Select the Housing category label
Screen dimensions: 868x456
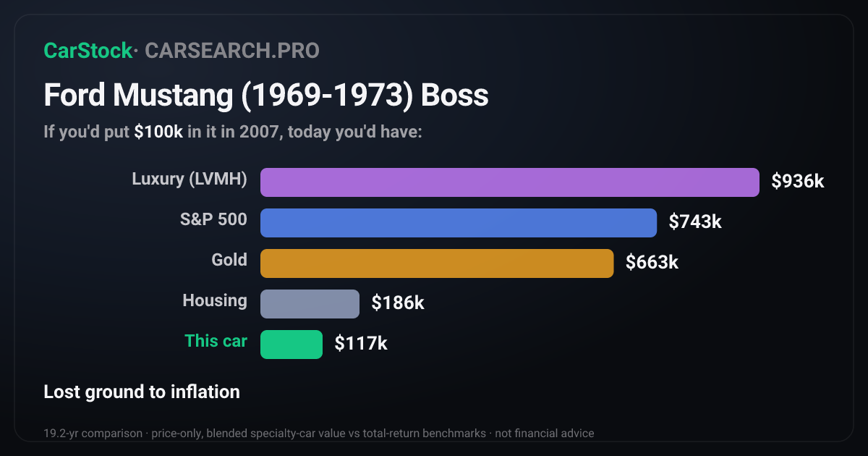pyautogui.click(x=215, y=300)
